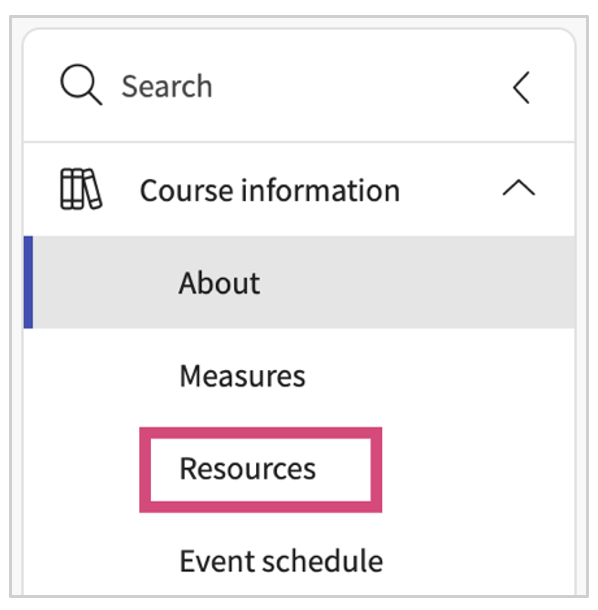Select the Search placeholder text
The height and width of the screenshot is (610, 598).
click(167, 86)
